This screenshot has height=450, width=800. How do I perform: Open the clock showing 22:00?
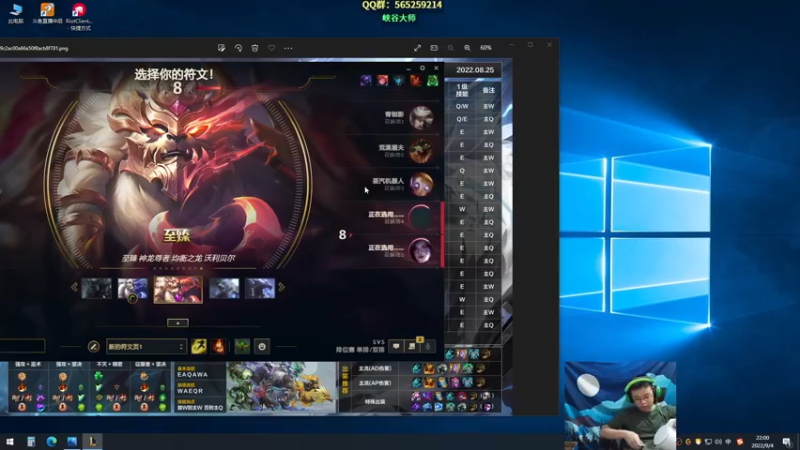click(763, 441)
